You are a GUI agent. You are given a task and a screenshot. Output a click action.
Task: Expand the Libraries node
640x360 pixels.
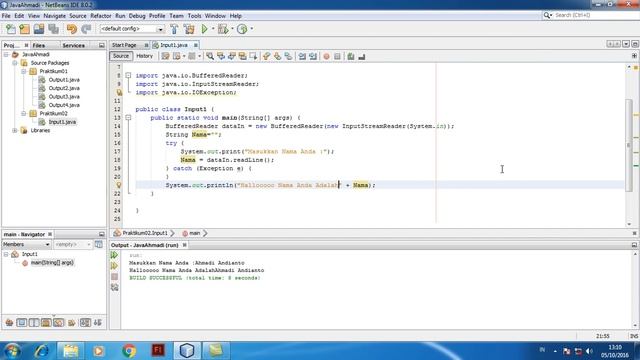(x=15, y=131)
